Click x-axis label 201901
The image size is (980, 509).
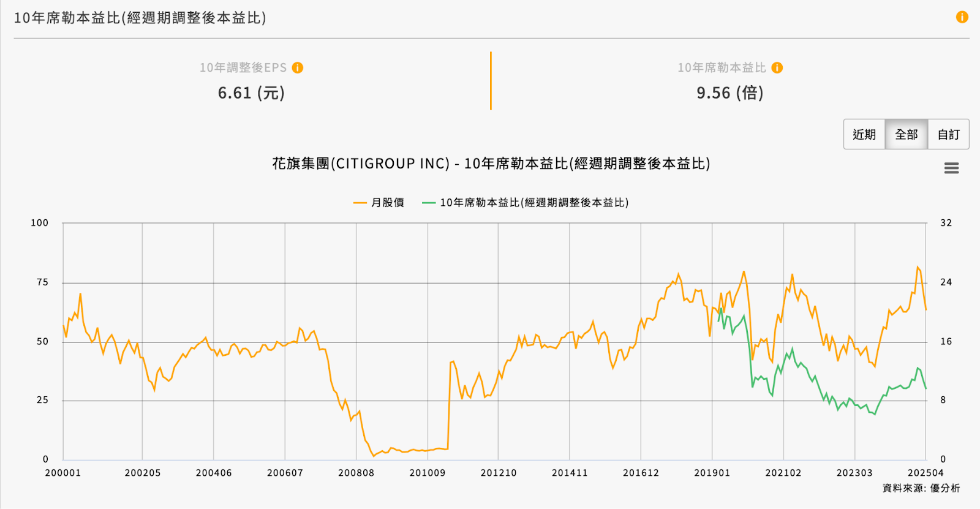click(x=712, y=473)
